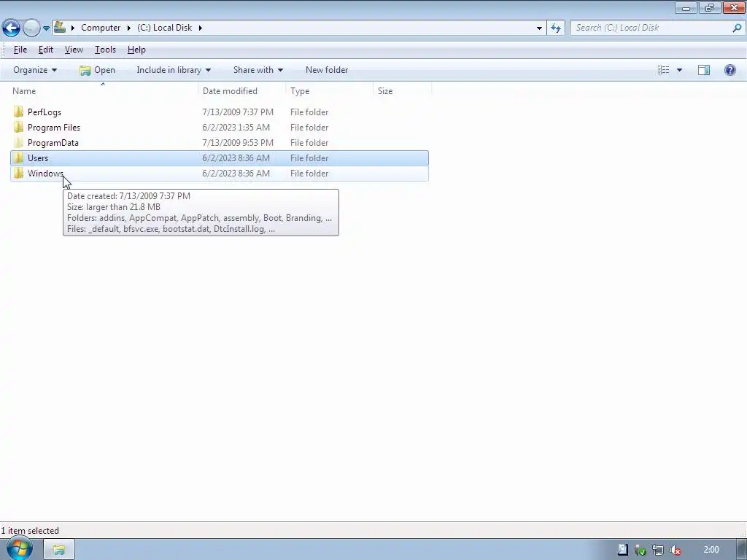Open the Organize dropdown
747x560 pixels.
click(x=35, y=70)
